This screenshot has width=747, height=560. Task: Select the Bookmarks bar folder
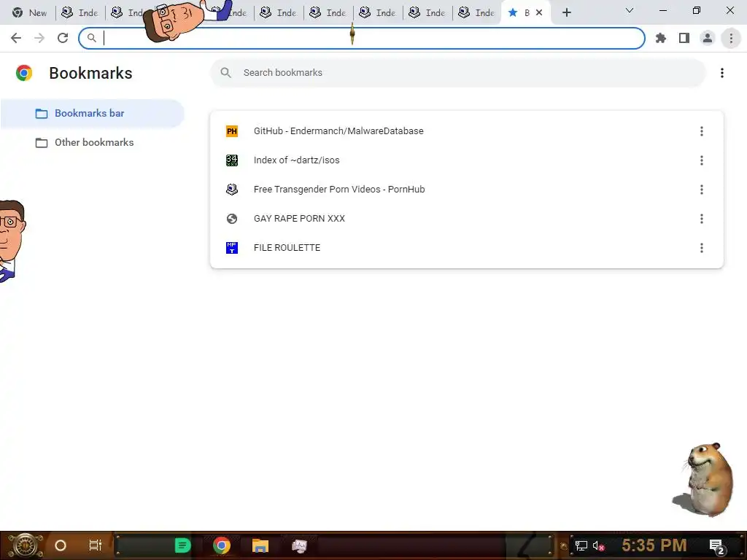(x=92, y=113)
